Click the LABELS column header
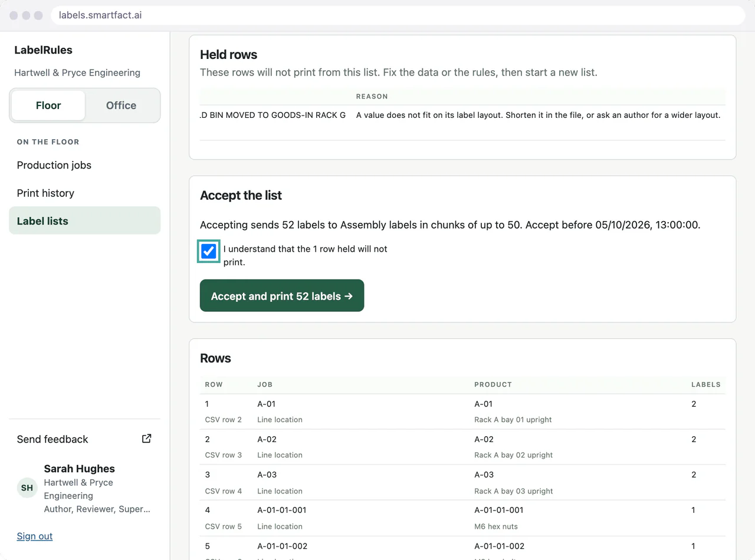 (x=706, y=384)
